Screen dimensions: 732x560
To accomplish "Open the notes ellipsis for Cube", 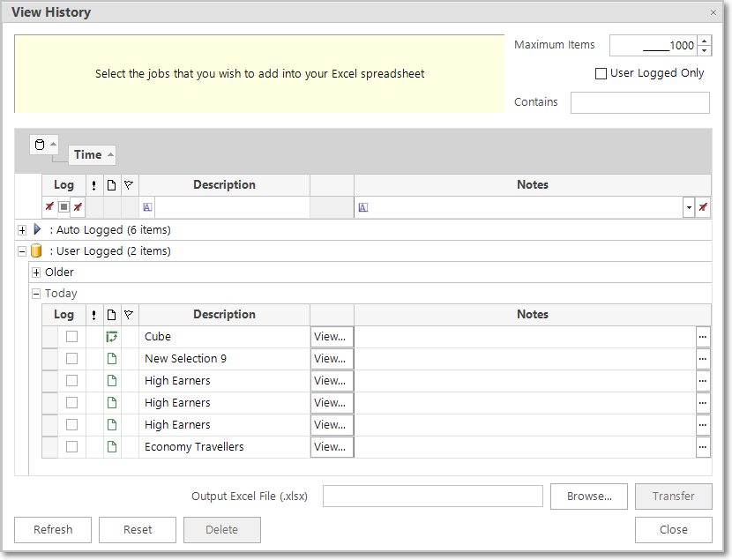I will pyautogui.click(x=703, y=337).
